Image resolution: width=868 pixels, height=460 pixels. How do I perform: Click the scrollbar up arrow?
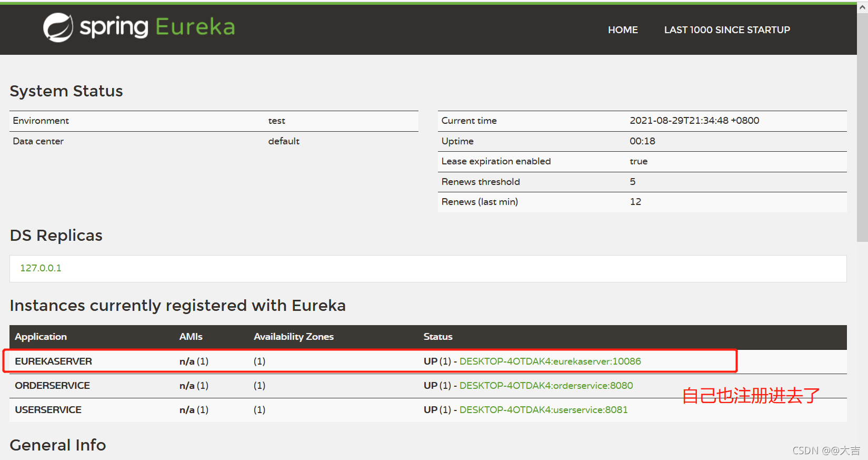pyautogui.click(x=862, y=7)
